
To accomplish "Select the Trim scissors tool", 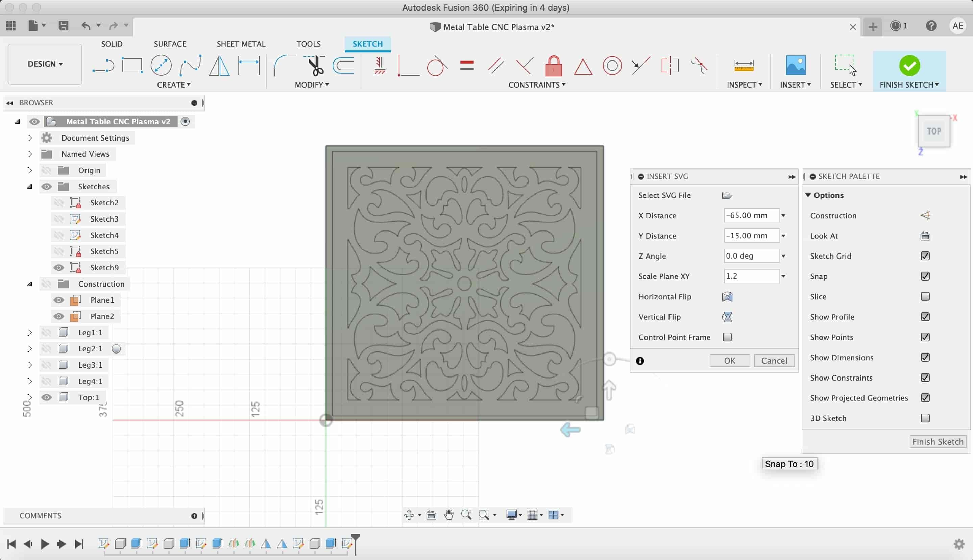I will [315, 65].
